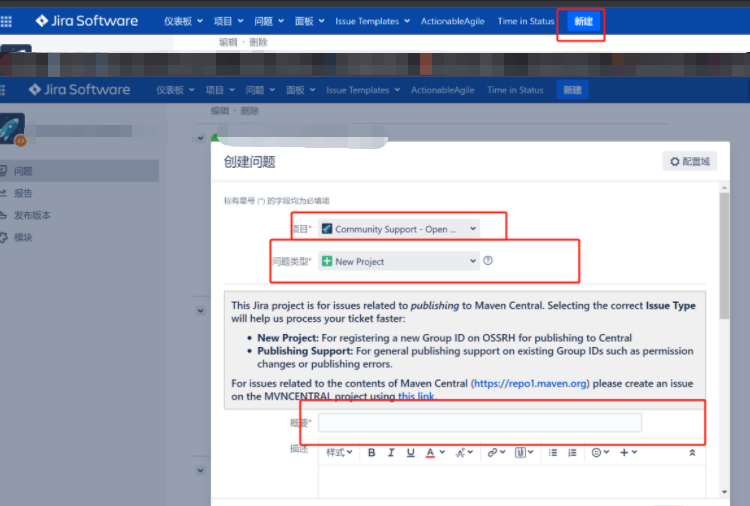This screenshot has height=506, width=750.
Task: Open the text color picker arrow
Action: [442, 452]
